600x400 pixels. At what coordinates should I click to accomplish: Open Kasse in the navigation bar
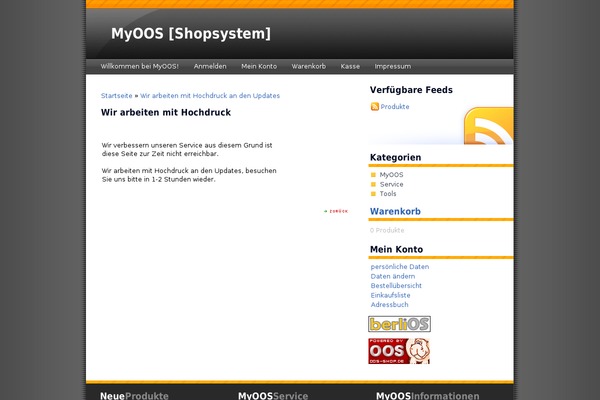click(350, 66)
